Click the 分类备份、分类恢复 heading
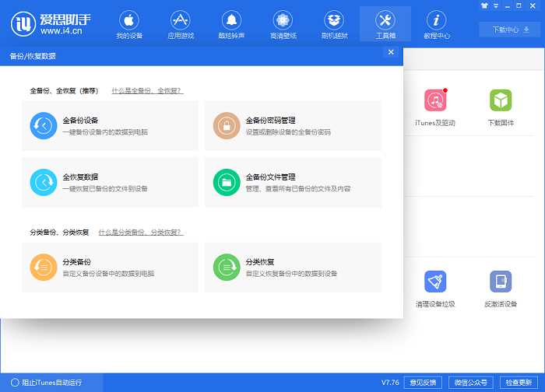This screenshot has width=545, height=392. (x=59, y=233)
